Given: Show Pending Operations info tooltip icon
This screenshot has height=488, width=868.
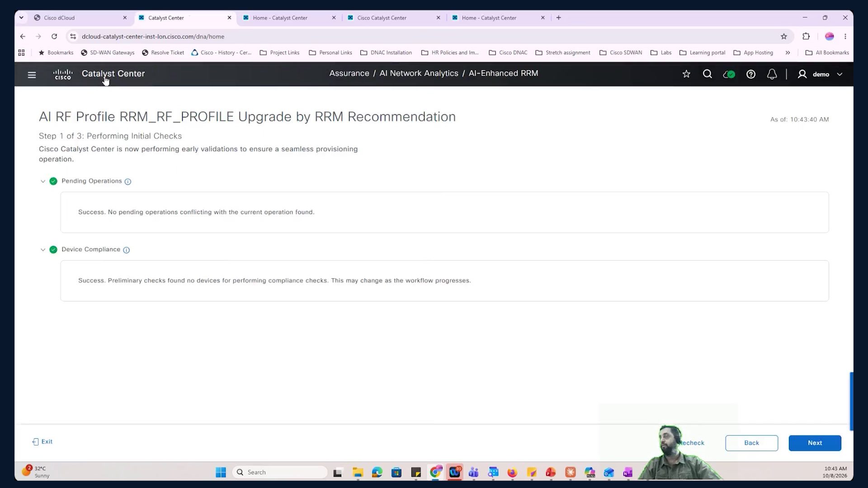Looking at the screenshot, I should [128, 182].
